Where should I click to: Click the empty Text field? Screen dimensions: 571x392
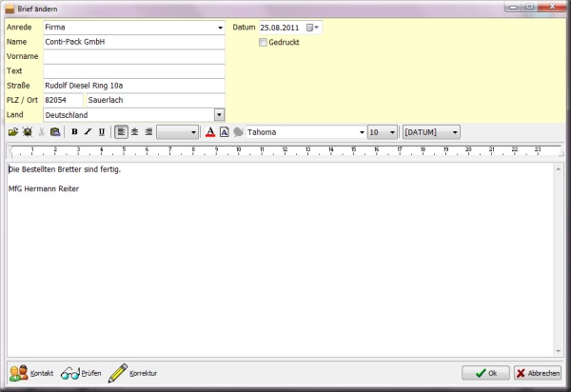tap(134, 71)
